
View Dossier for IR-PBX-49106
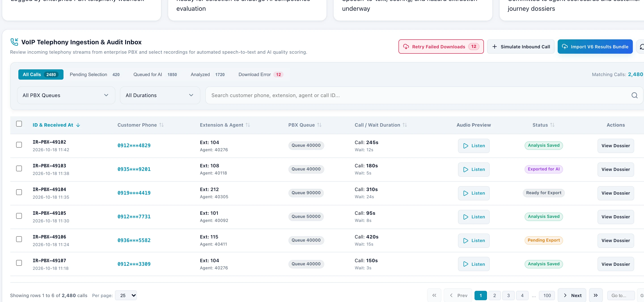[616, 240]
